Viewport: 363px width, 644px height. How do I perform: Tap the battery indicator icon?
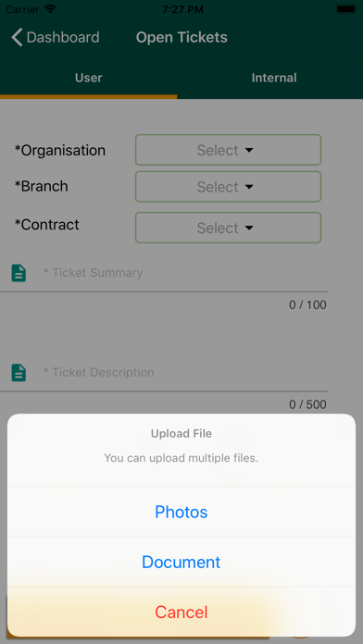345,9
